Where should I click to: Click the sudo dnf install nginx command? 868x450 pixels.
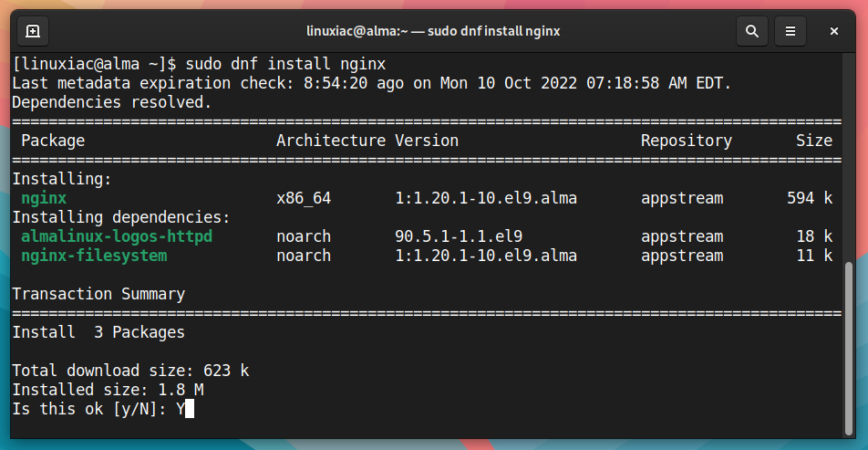coord(285,64)
